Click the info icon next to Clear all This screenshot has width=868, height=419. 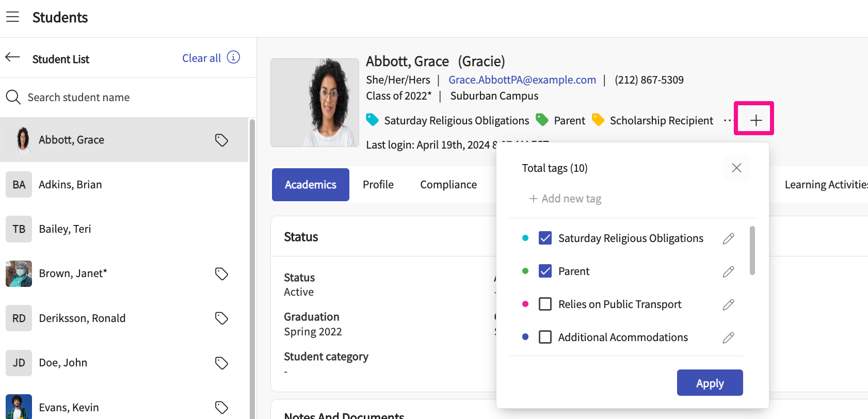click(x=233, y=58)
